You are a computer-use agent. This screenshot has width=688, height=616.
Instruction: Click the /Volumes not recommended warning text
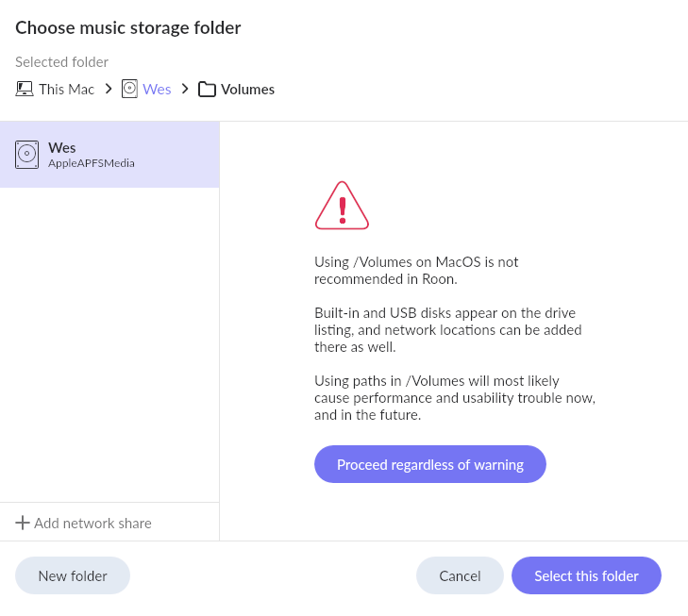[416, 271]
